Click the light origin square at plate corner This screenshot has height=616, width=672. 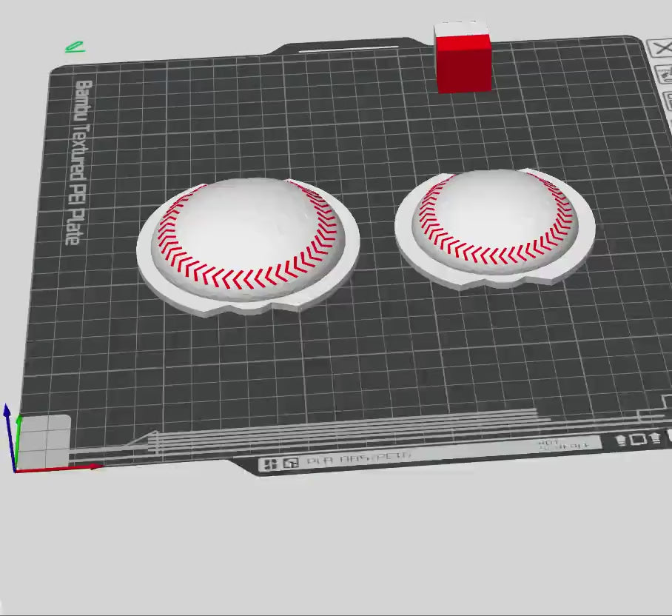44,441
